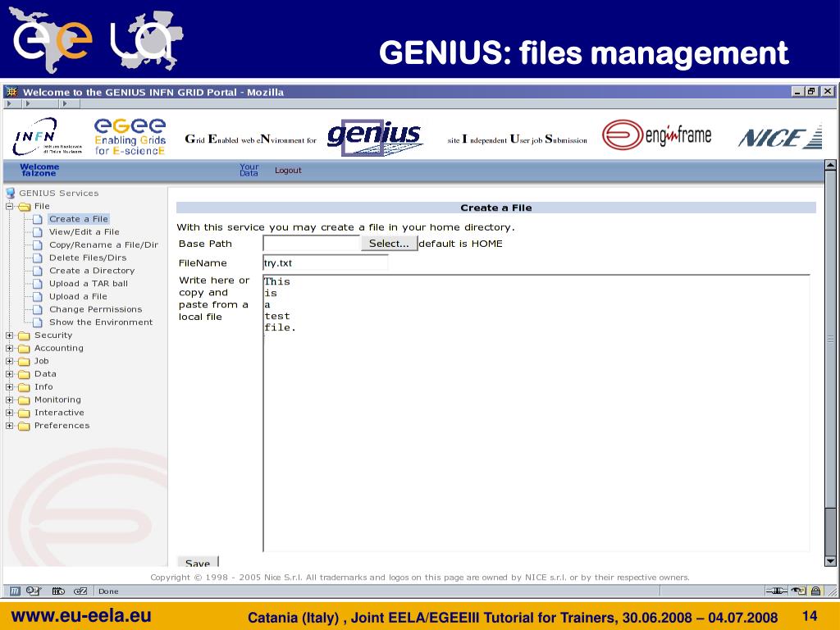This screenshot has height=630, width=840.
Task: Click the INFN logo
Action: point(47,136)
